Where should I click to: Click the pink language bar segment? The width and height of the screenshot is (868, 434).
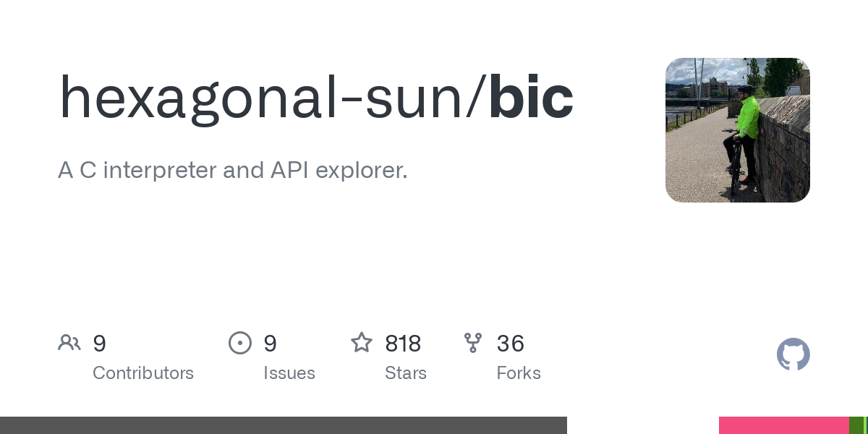click(783, 425)
